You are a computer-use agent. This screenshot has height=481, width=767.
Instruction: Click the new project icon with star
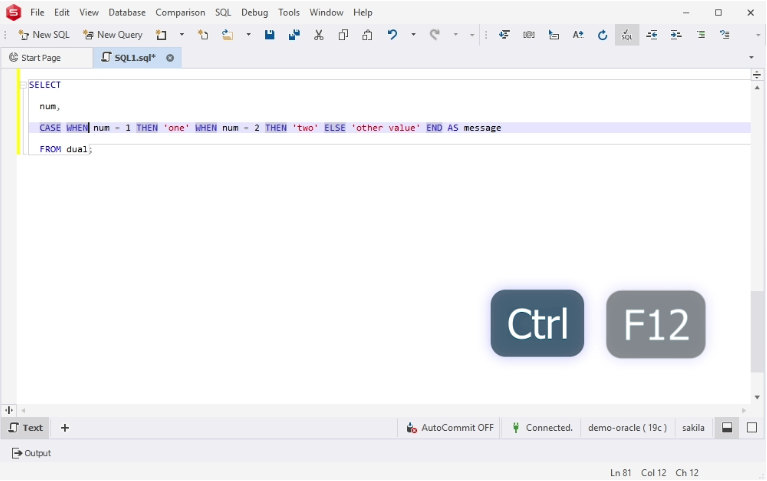(203, 35)
